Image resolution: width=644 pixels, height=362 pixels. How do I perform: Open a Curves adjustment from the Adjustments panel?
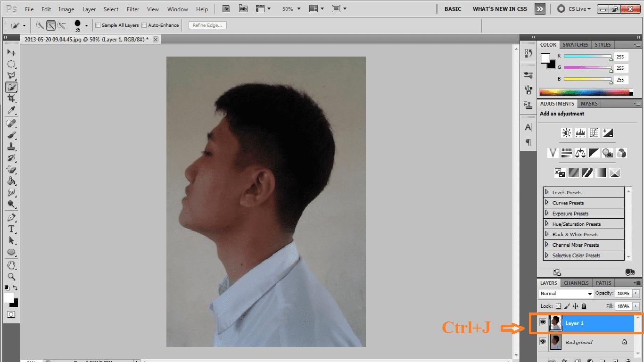[x=595, y=132]
